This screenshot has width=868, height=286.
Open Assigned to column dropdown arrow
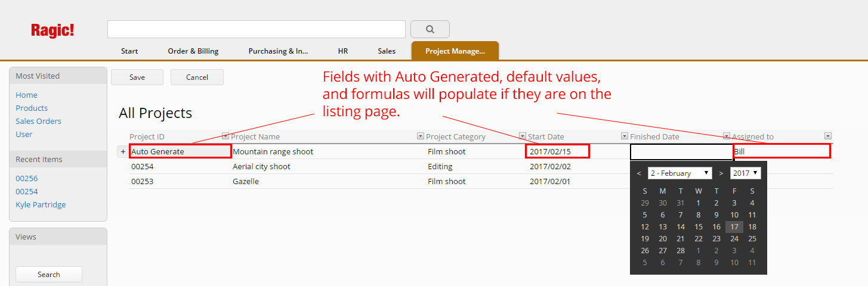[828, 136]
